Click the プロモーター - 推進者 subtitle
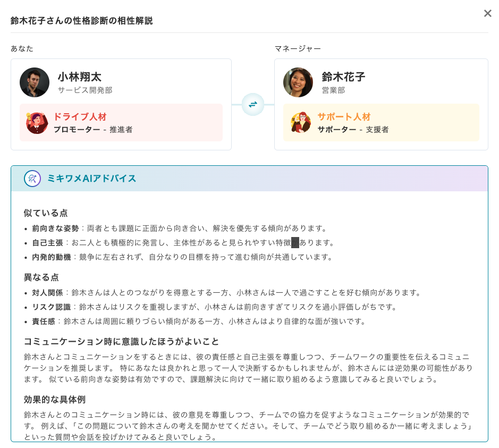 click(93, 129)
